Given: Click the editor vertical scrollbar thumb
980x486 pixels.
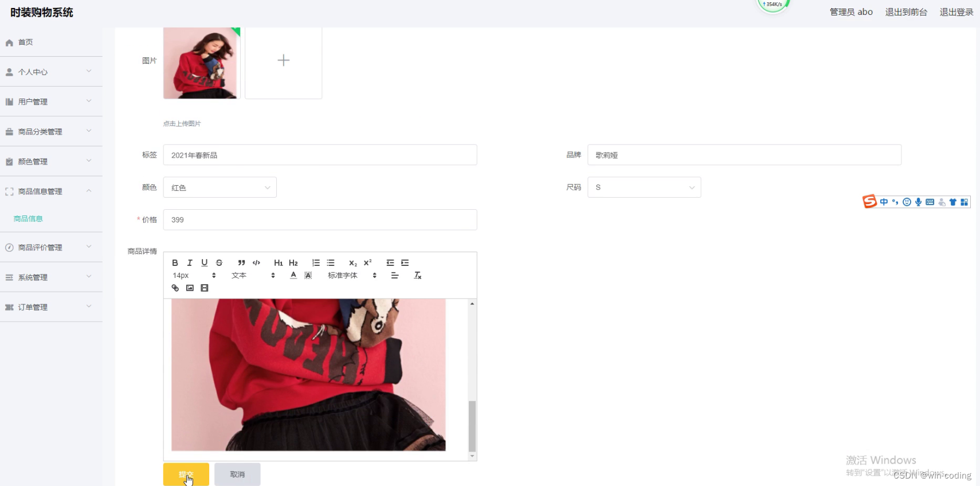Looking at the screenshot, I should click(x=472, y=426).
